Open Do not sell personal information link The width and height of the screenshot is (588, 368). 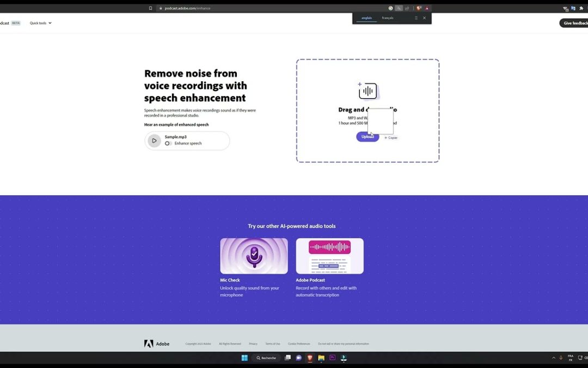(344, 343)
